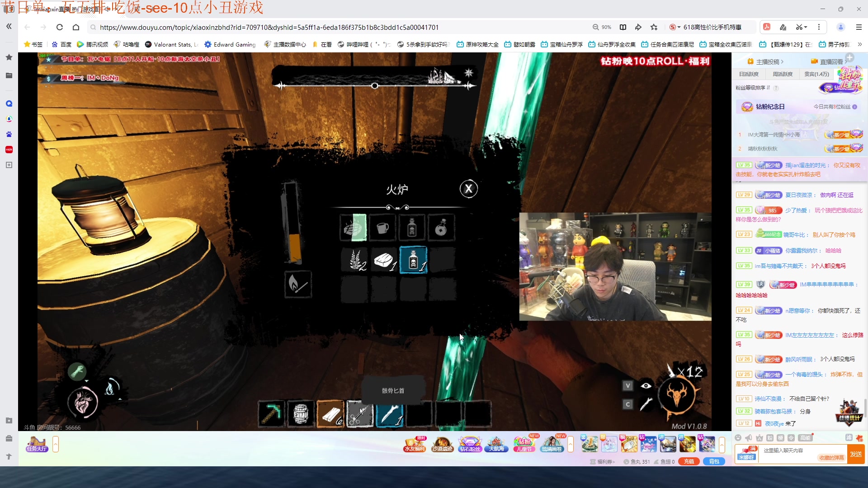Toggle the 滤 danmaku filter button
The height and width of the screenshot is (488, 868).
click(x=849, y=437)
